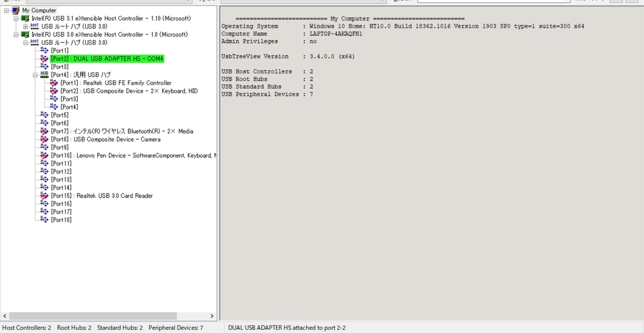Image resolution: width=644 pixels, height=333 pixels.
Task: Click the Bluetooth device icon on Port7
Action: coord(45,131)
